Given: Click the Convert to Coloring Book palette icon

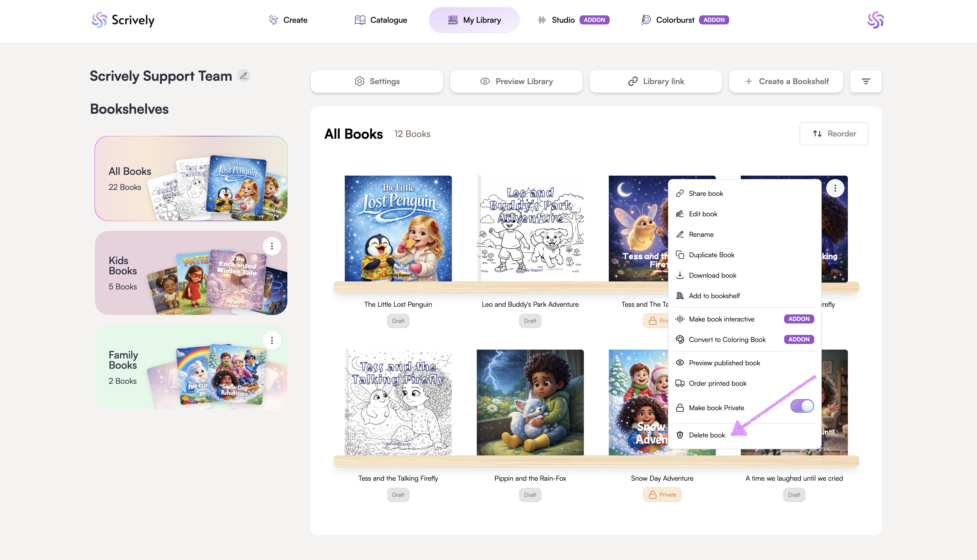Looking at the screenshot, I should pos(680,340).
